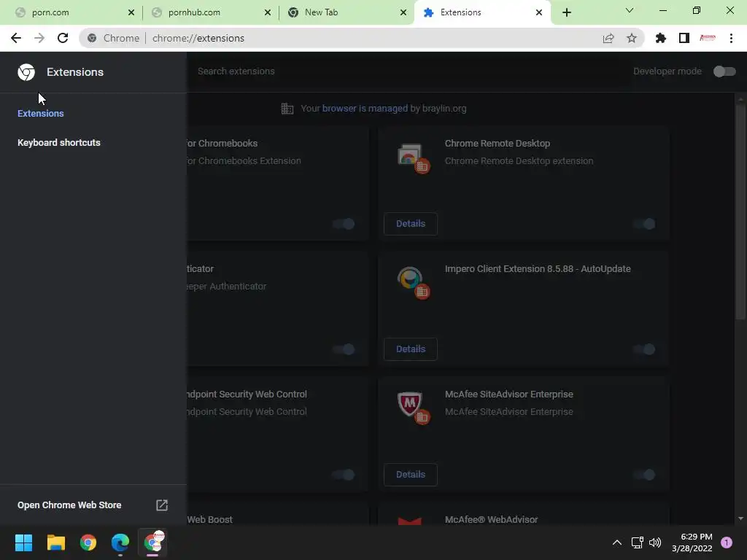Open the volume control tray icon
Image resolution: width=747 pixels, height=560 pixels.
655,542
